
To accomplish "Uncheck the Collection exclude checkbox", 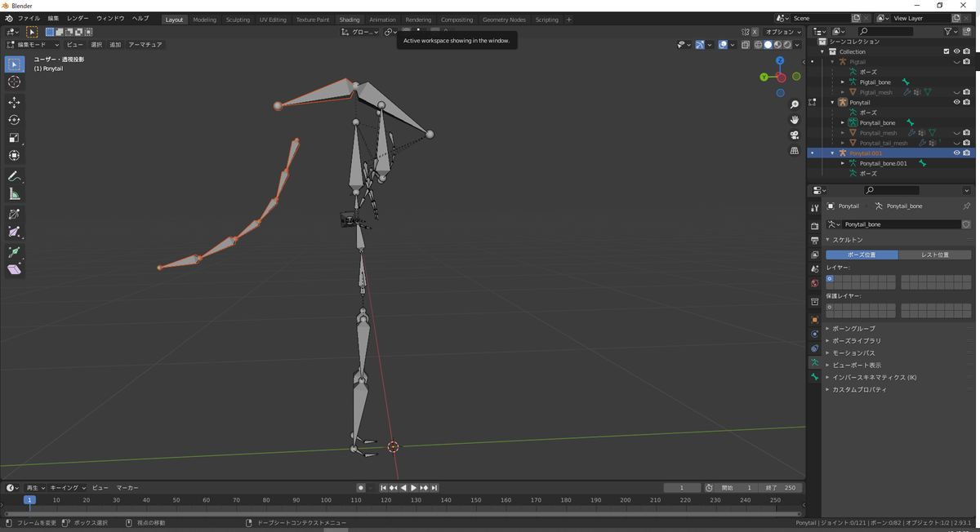I will point(947,51).
